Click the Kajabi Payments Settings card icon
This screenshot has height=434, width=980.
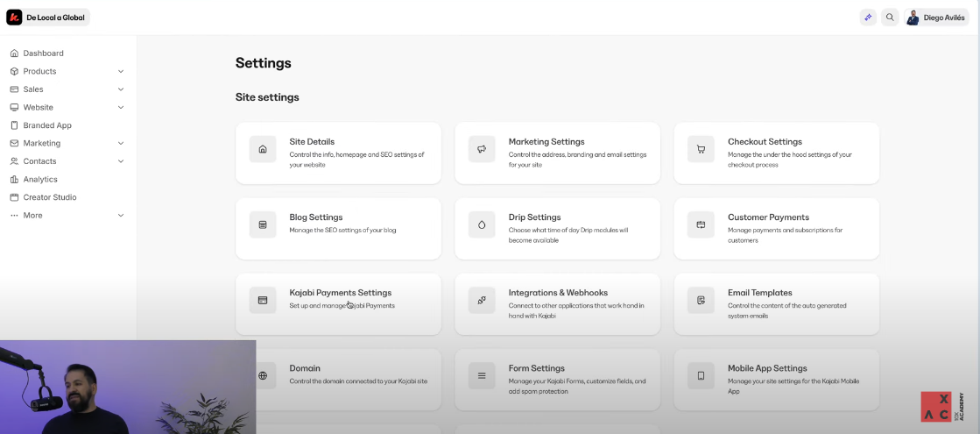(x=263, y=300)
